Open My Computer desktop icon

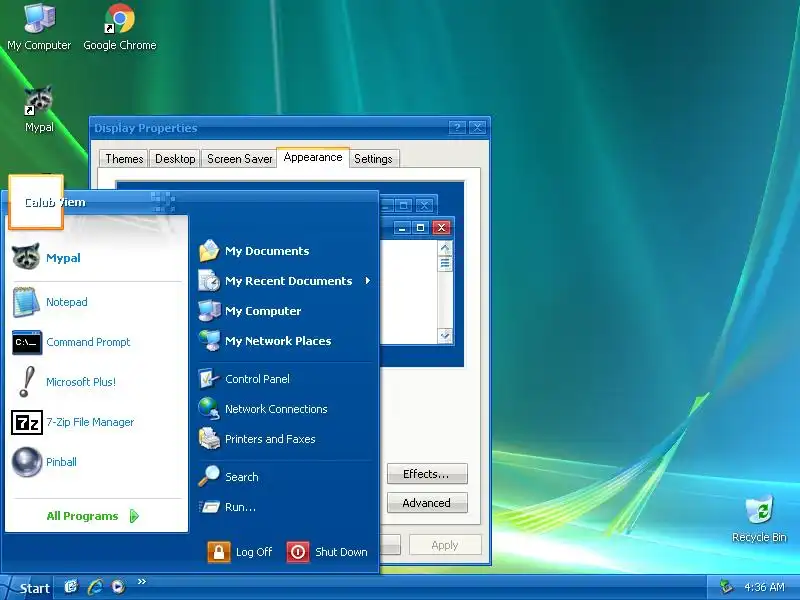(39, 27)
